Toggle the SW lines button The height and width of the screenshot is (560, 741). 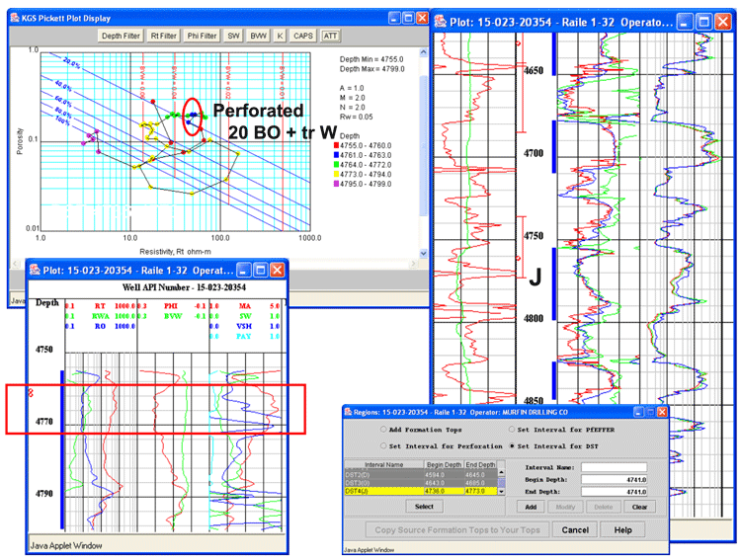pos(233,36)
